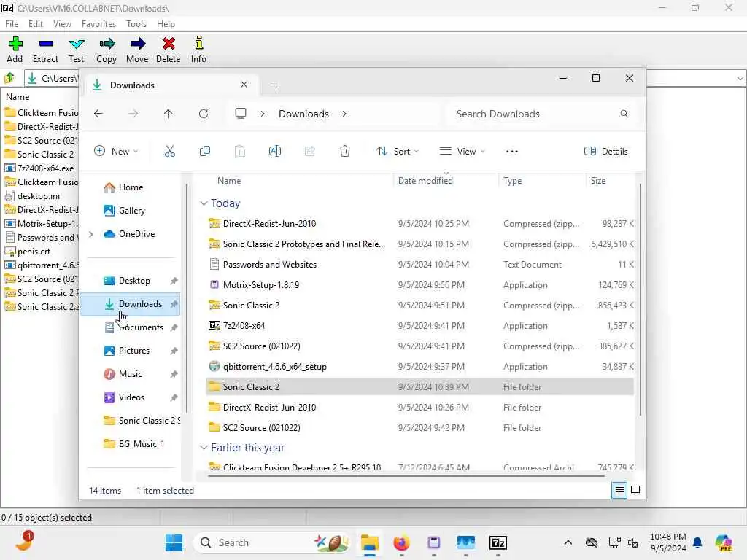Open the View menu in 7-Zip
This screenshot has width=747, height=560.
pos(62,24)
